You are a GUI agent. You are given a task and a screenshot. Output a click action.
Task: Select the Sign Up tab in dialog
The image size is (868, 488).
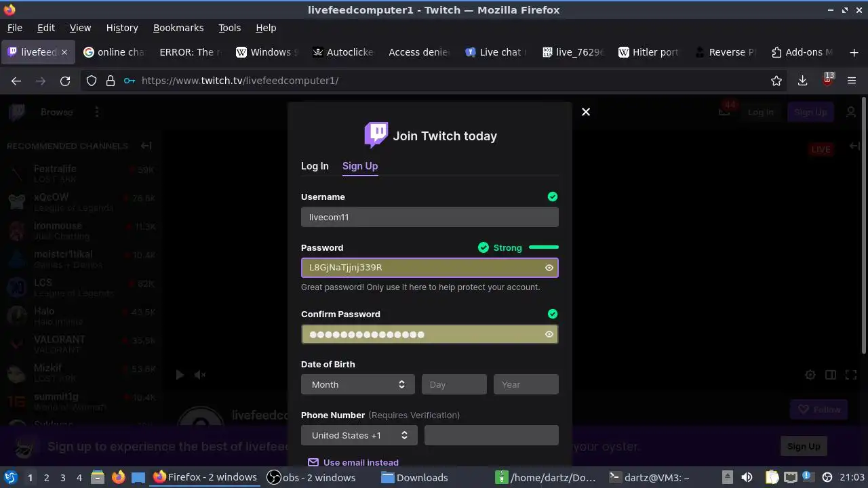(x=360, y=166)
